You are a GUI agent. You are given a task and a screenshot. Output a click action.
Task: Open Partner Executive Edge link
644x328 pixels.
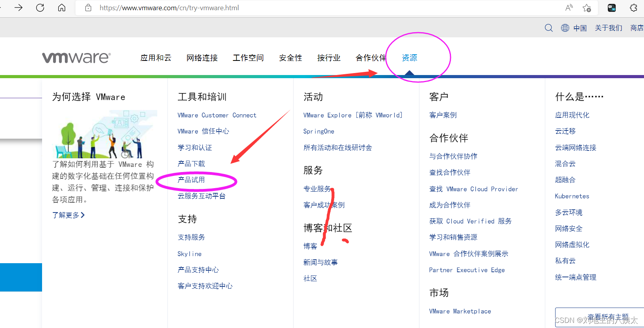pos(467,270)
